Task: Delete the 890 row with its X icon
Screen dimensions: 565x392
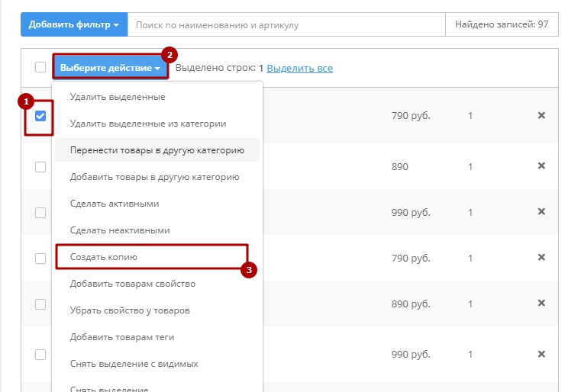Action: (541, 165)
